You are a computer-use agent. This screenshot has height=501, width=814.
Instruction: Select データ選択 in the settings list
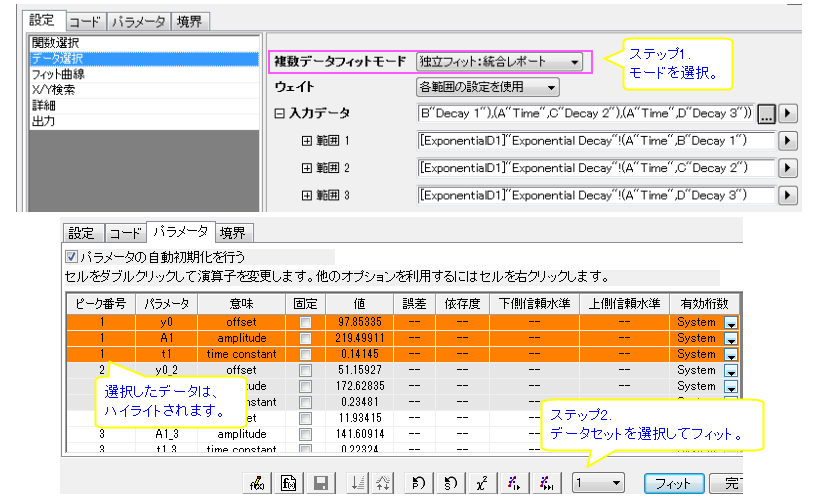pos(144,59)
